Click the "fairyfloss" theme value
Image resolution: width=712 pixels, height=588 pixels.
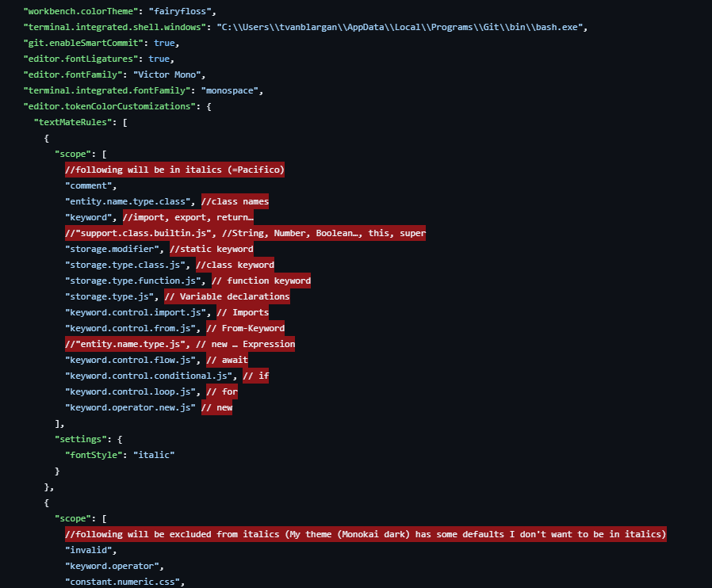click(179, 11)
